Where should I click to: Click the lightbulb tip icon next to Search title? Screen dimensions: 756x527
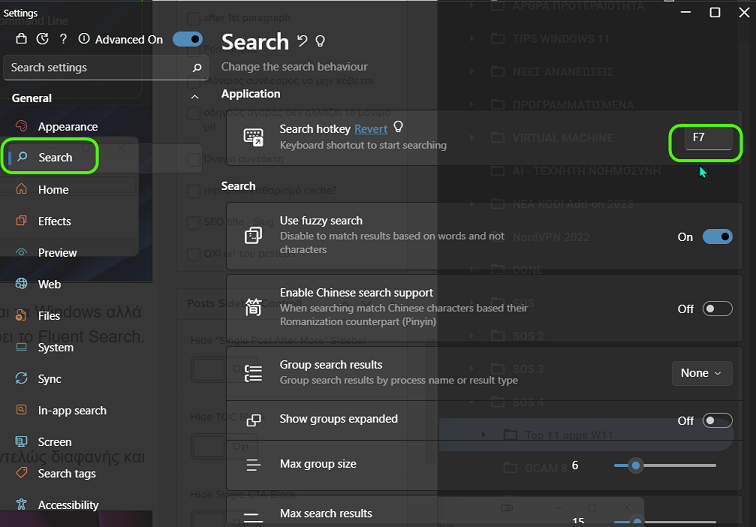[320, 41]
